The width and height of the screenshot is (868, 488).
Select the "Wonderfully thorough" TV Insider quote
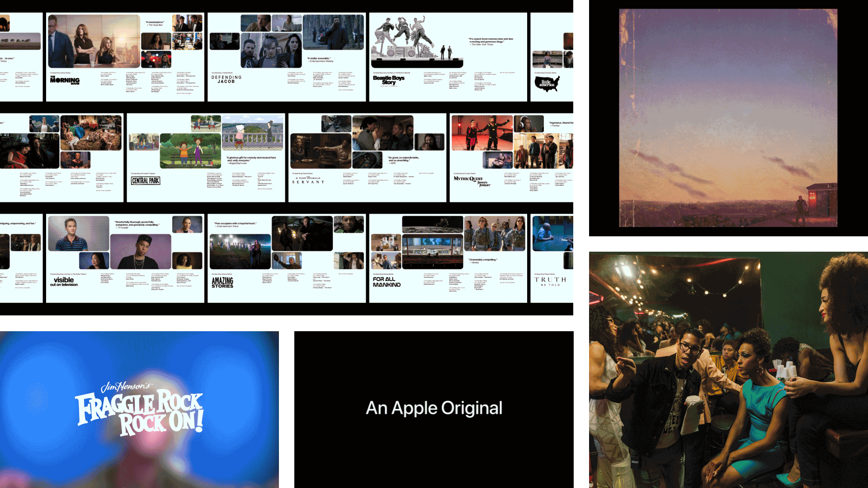[x=137, y=225]
